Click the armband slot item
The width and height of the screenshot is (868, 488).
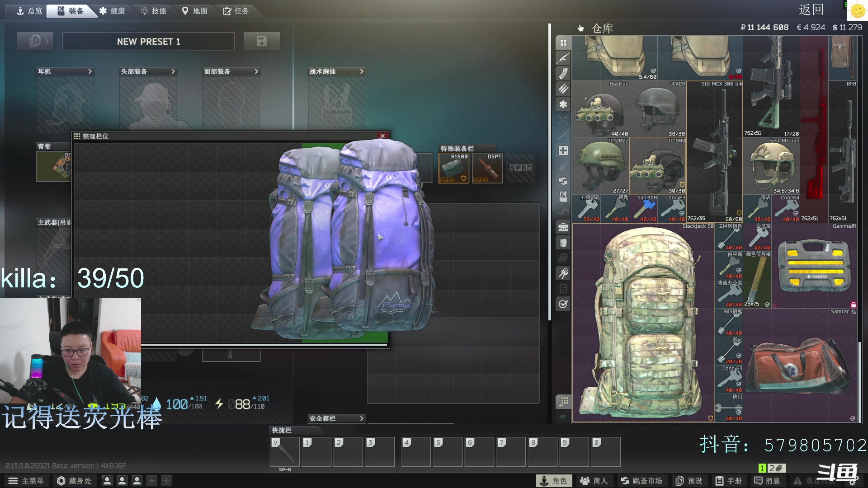[54, 166]
